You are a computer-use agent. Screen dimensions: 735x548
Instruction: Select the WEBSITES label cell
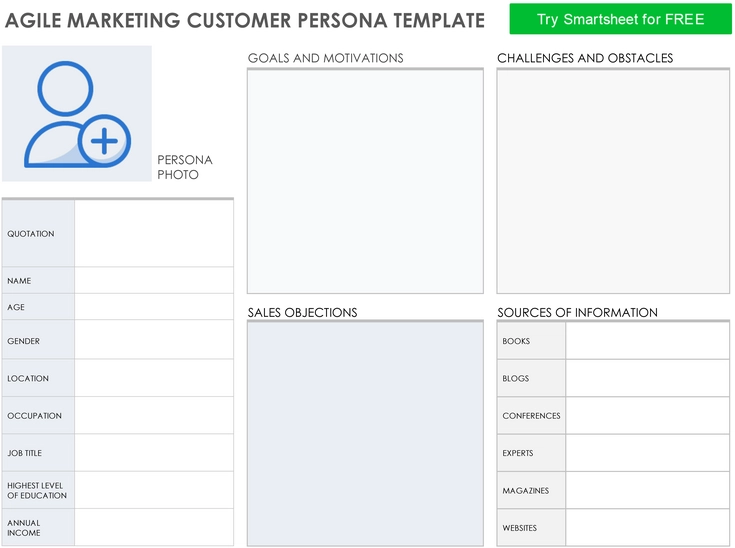pyautogui.click(x=531, y=528)
